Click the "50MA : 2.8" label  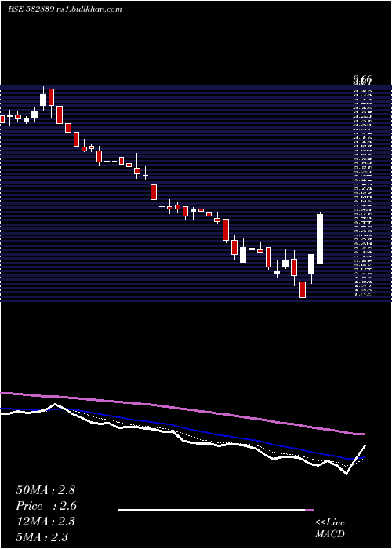tap(45, 490)
